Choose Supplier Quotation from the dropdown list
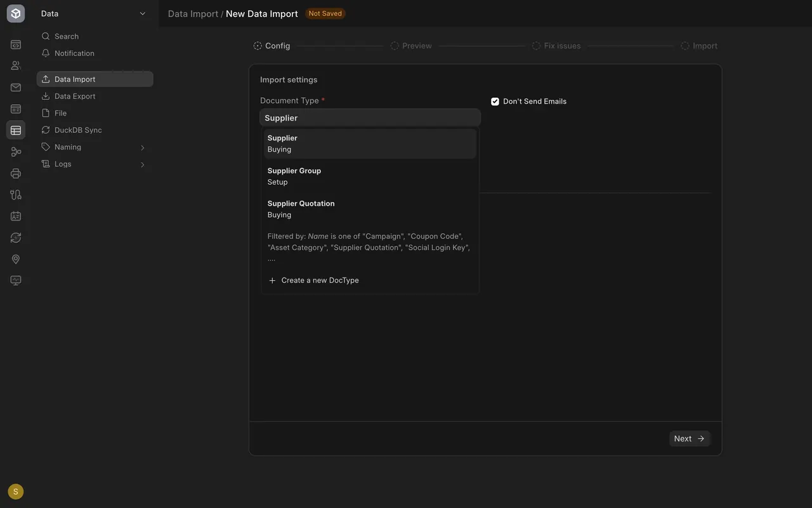Screen dimensions: 812x508 pyautogui.click(x=370, y=209)
